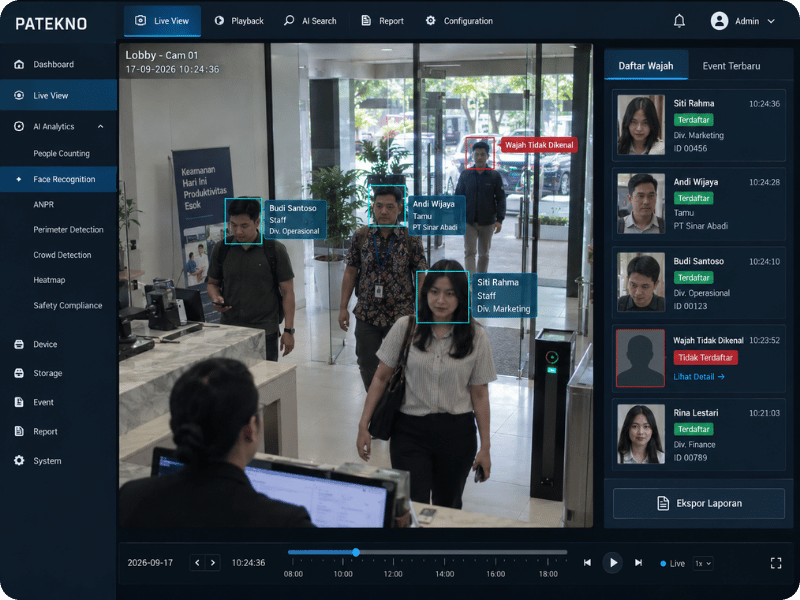Open the notification bell
The image size is (800, 600).
point(679,21)
